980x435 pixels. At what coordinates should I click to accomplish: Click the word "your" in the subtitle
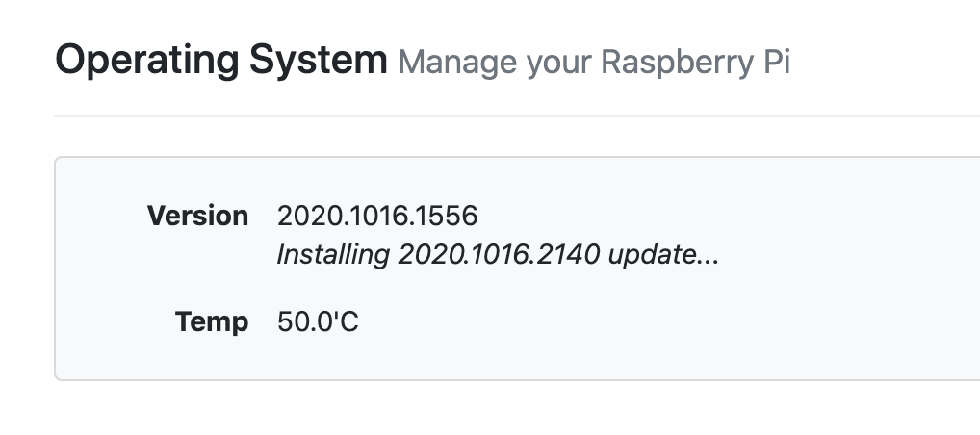click(x=560, y=63)
